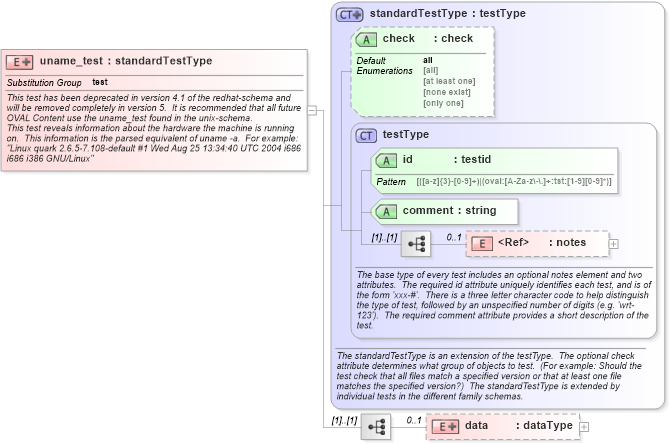Select the sequence compositor before data element

(x=376, y=427)
